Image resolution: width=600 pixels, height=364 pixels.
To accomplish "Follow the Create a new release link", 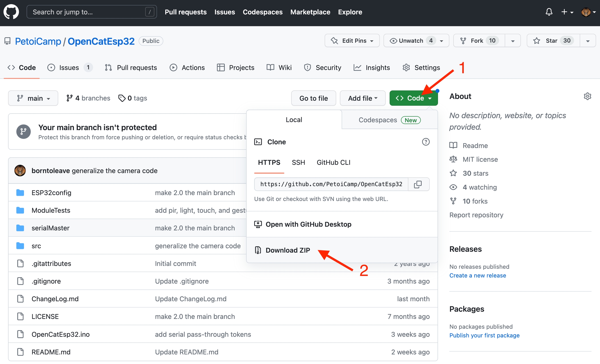I will coord(477,275).
